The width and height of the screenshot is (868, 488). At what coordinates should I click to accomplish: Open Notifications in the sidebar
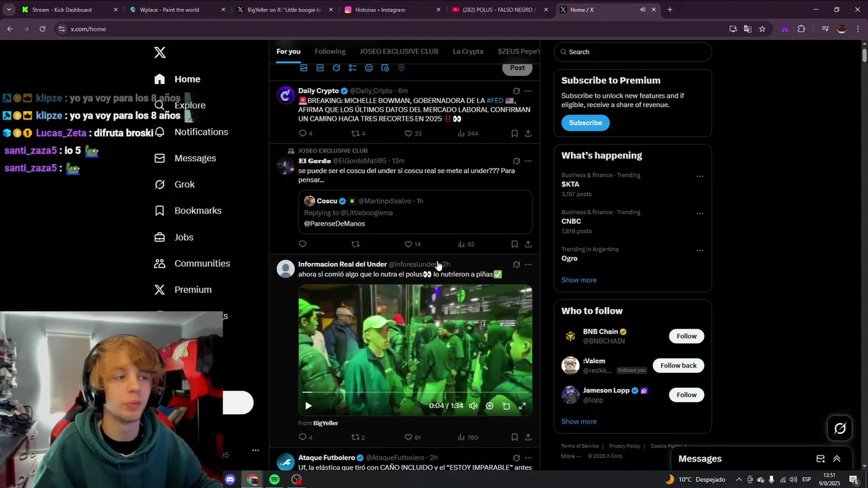191,132
